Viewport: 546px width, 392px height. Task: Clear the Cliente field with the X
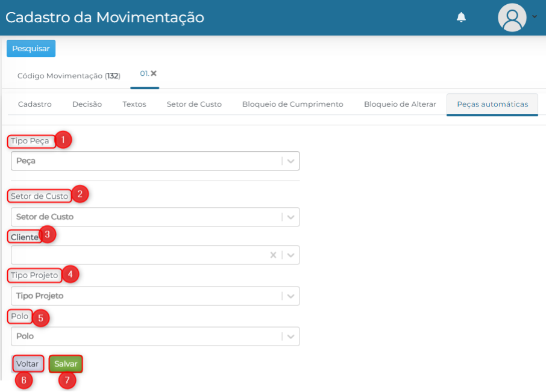pyautogui.click(x=273, y=255)
